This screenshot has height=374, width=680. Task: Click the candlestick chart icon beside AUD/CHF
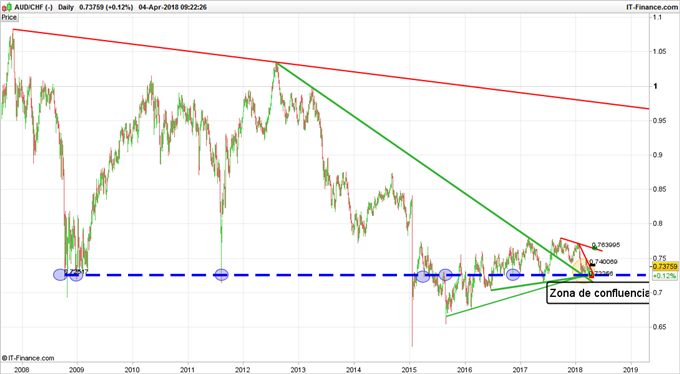(7, 7)
